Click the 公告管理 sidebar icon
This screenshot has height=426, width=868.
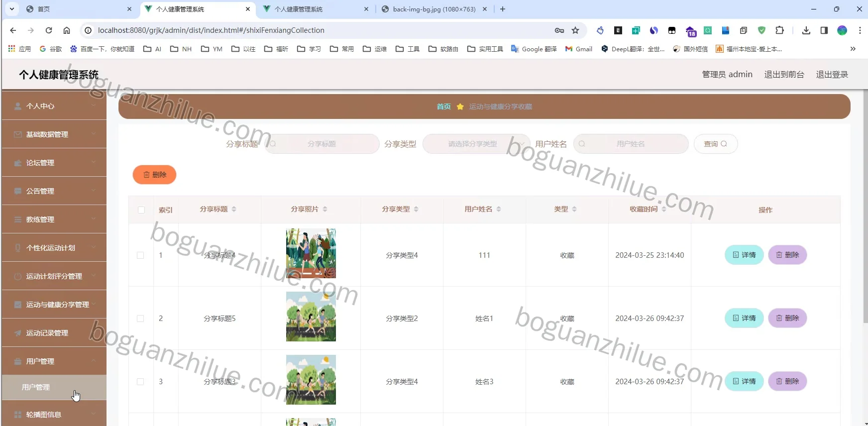(x=18, y=191)
